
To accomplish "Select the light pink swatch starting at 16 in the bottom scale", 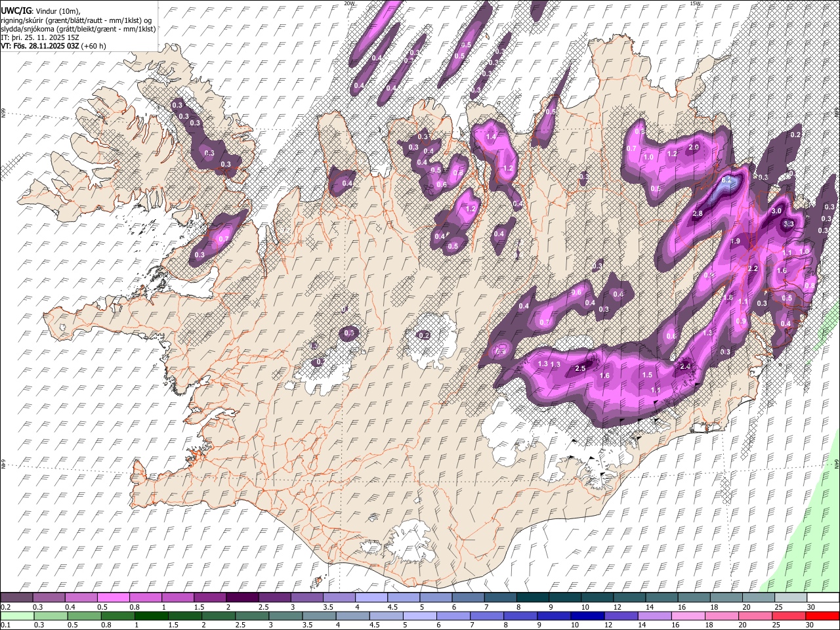I will 688,616.
